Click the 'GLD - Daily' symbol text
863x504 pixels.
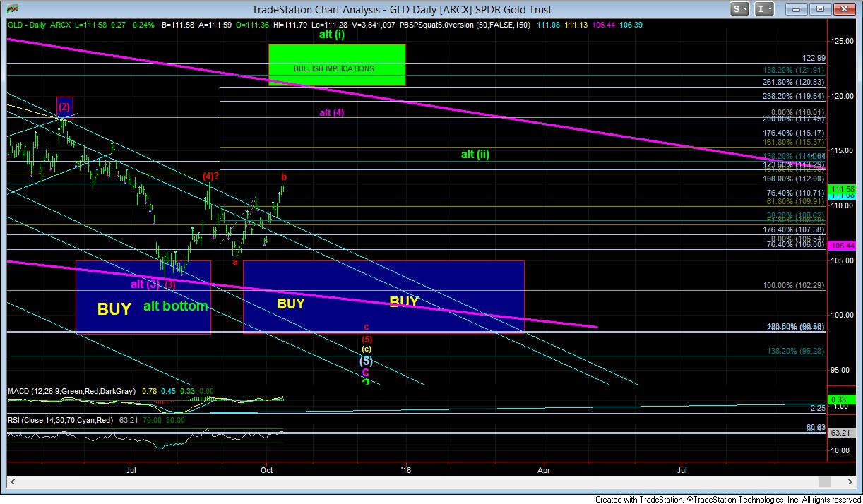tap(28, 24)
